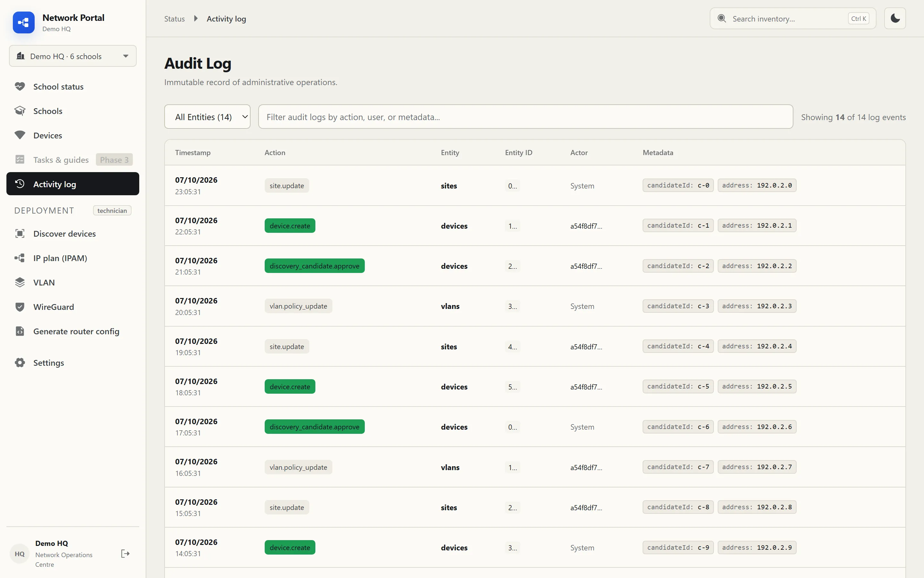Click the HQ avatar circle
This screenshot has width=924, height=578.
[x=20, y=554]
